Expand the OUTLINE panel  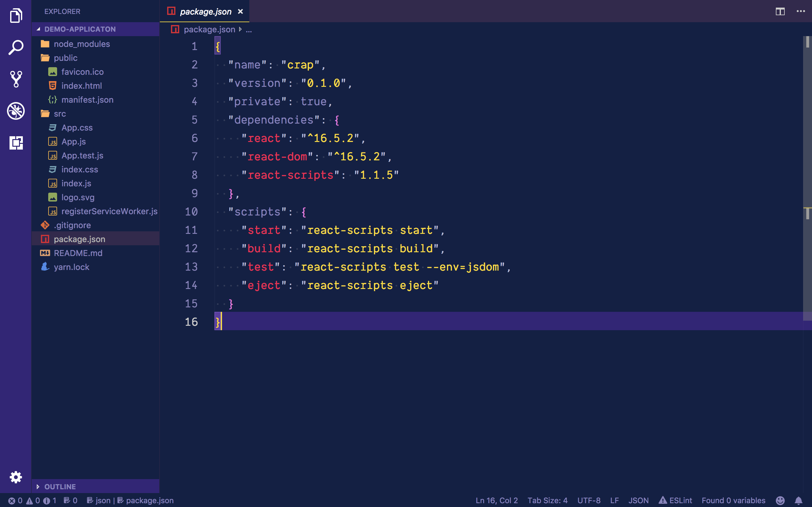coord(60,486)
